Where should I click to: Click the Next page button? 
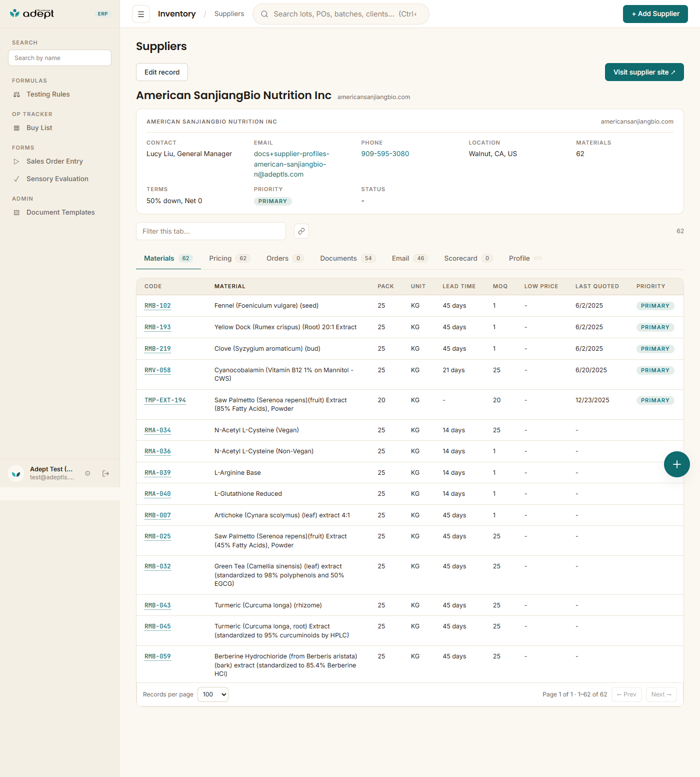[x=661, y=694]
